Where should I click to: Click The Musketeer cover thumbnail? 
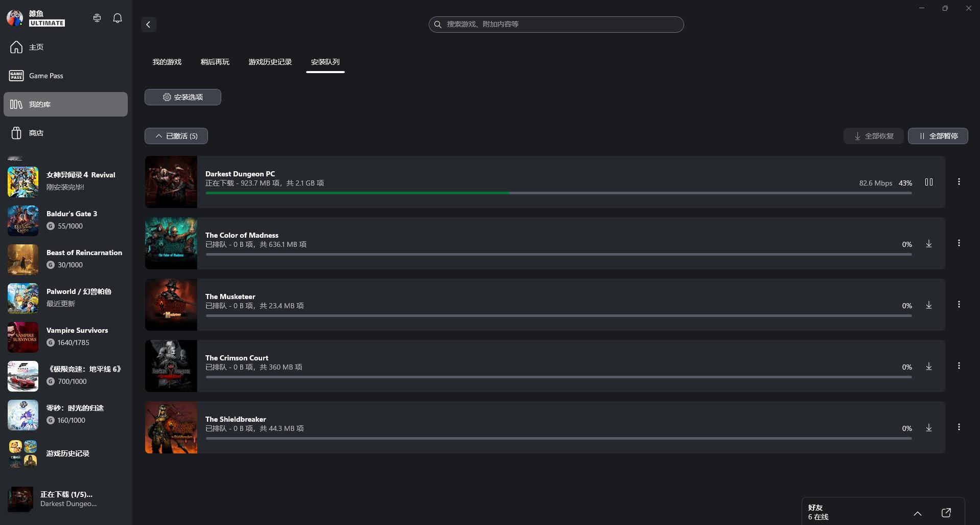(x=171, y=305)
